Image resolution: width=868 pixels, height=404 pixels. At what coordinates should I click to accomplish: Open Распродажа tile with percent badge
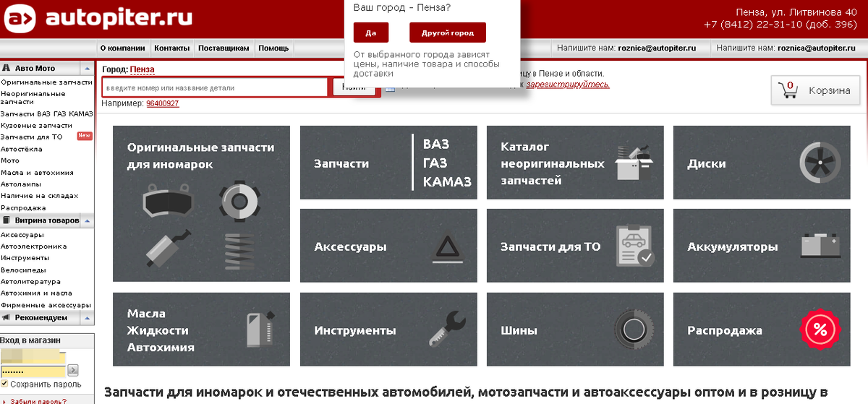(762, 330)
